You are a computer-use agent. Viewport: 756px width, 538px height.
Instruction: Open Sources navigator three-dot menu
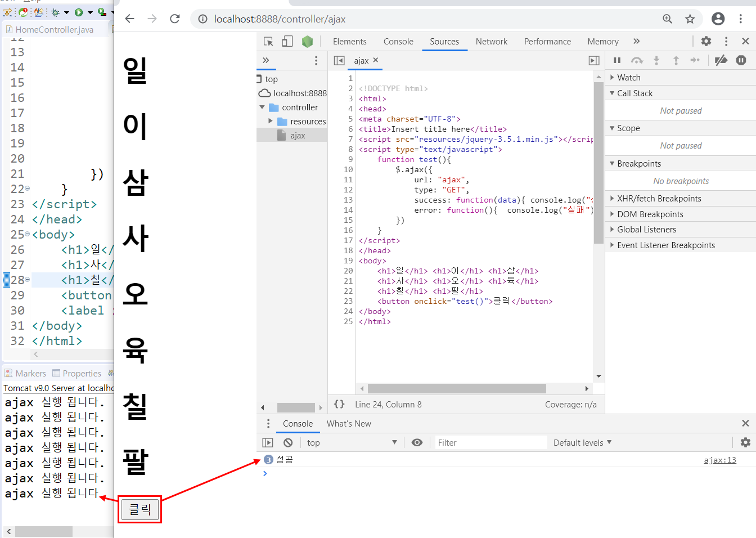click(316, 60)
